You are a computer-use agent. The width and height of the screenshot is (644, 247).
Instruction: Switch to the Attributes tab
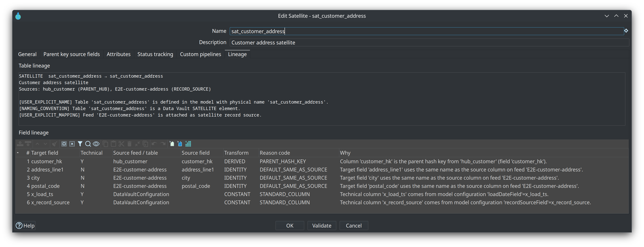point(118,54)
